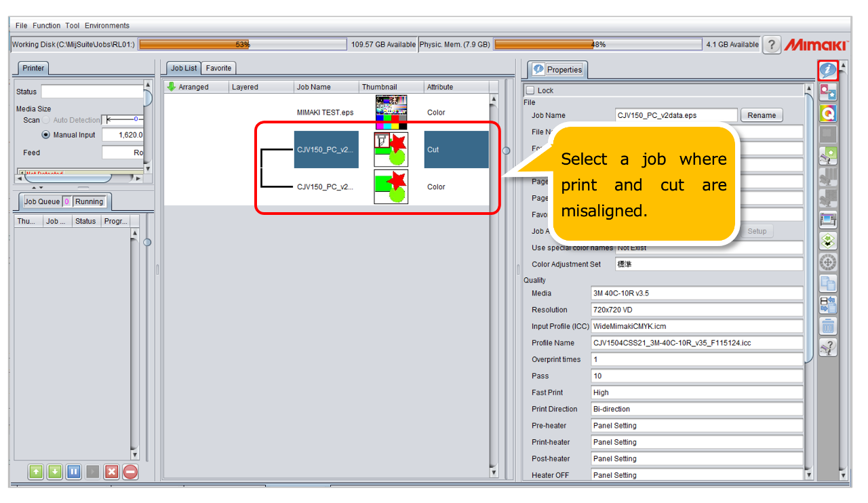This screenshot has width=868, height=503.
Task: Click the green down-arrow queue button
Action: [x=55, y=472]
